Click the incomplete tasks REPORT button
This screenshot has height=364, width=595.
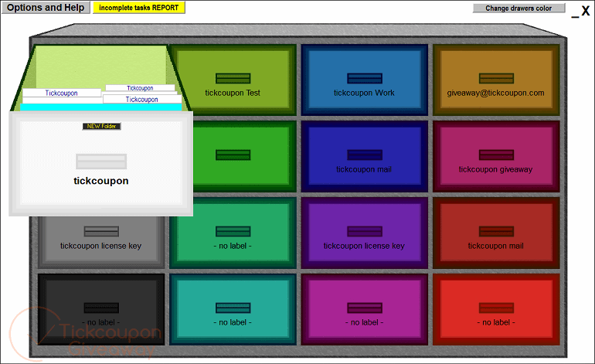click(x=139, y=8)
